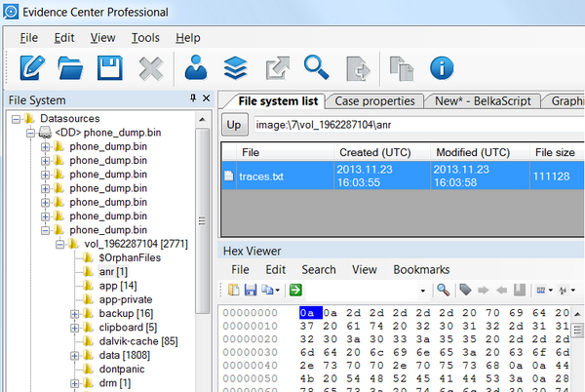Click the green go-to arrow in Hex Viewer
Image resolution: width=585 pixels, height=392 pixels.
(x=295, y=290)
